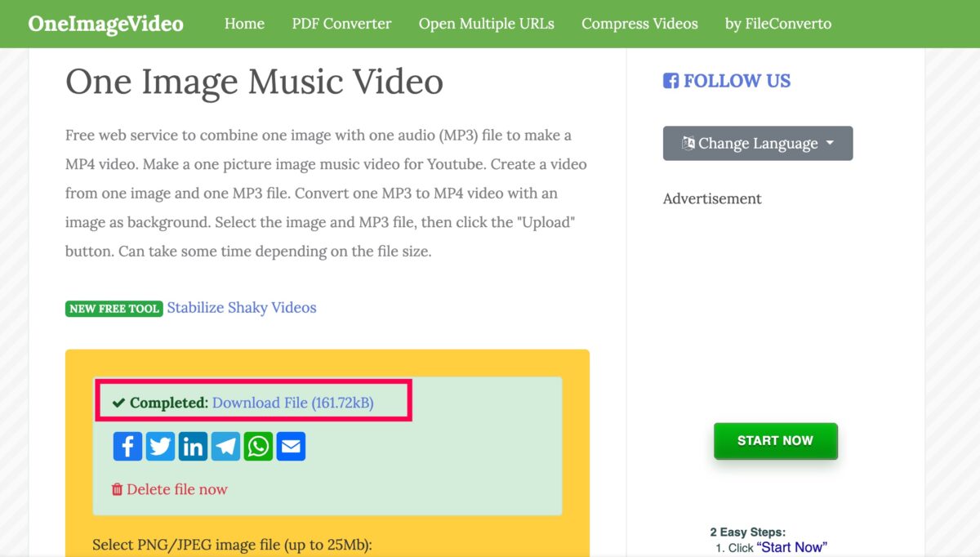Click the "Start Now" link under 2 Easy Steps
Screen dimensions: 980x557
click(791, 547)
